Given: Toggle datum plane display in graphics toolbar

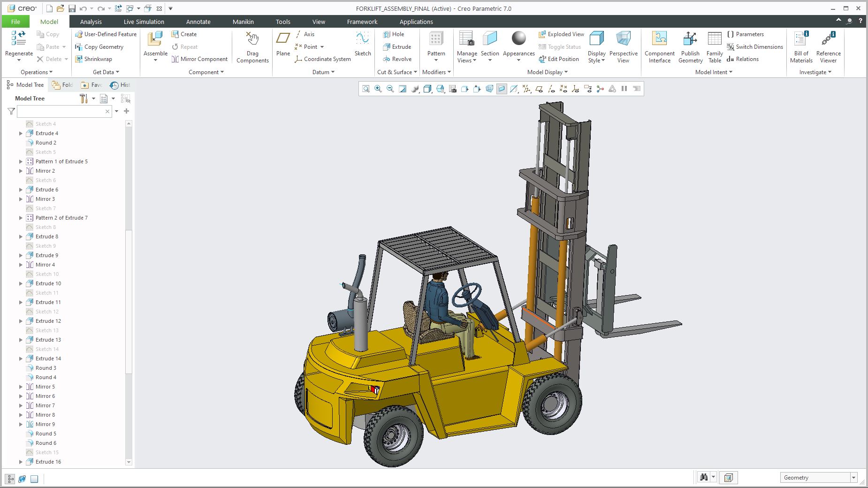Looking at the screenshot, I should click(540, 88).
